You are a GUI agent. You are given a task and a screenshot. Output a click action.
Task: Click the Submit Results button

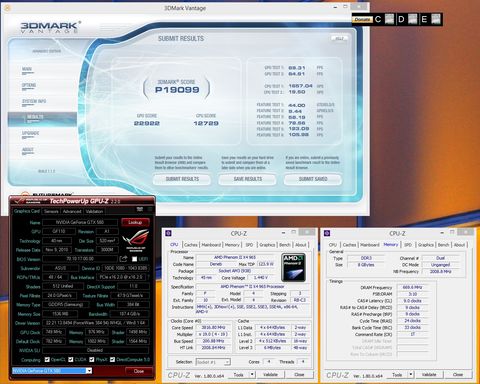pos(182,179)
